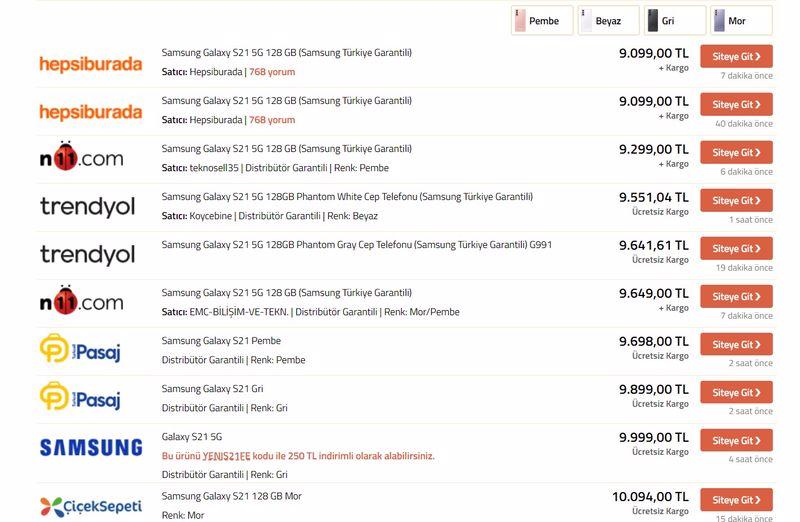Open the Samsung Galaxy S21 128 GB Mor title
The width and height of the screenshot is (800, 522).
pyautogui.click(x=232, y=496)
